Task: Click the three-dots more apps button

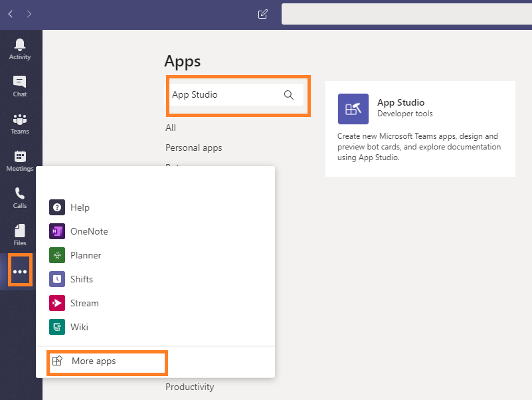Action: pyautogui.click(x=20, y=271)
